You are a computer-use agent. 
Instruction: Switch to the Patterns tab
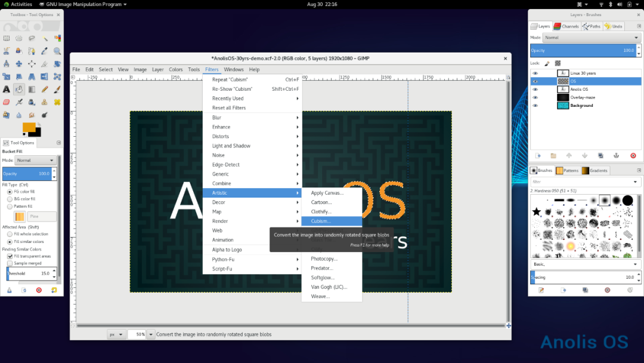pyautogui.click(x=567, y=171)
